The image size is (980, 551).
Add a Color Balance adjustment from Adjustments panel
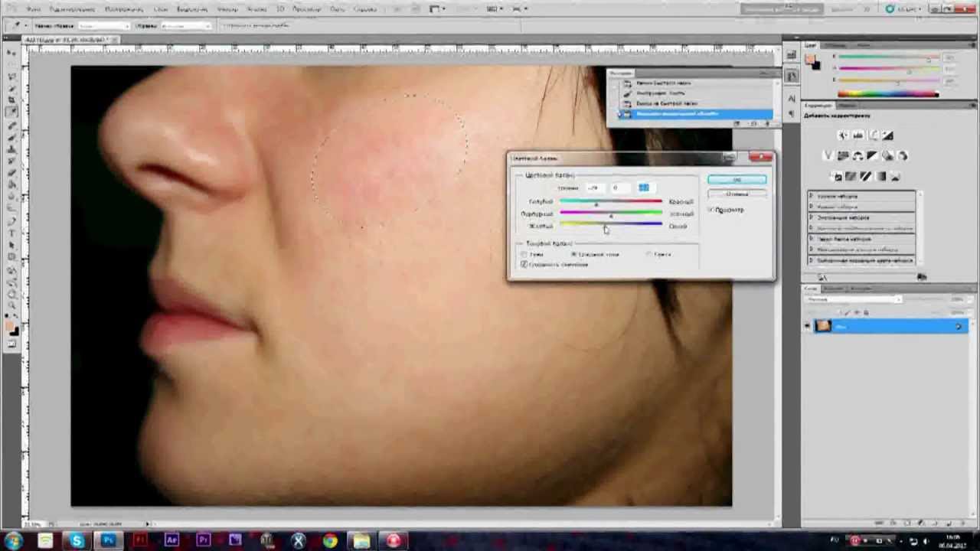pyautogui.click(x=858, y=156)
